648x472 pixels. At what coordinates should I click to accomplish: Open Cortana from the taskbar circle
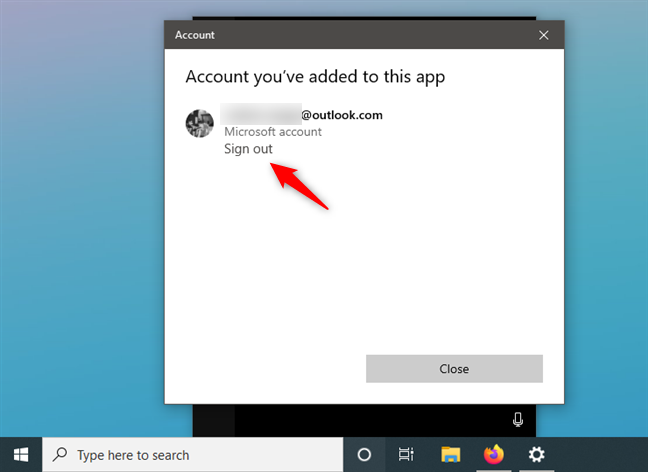[x=364, y=455]
